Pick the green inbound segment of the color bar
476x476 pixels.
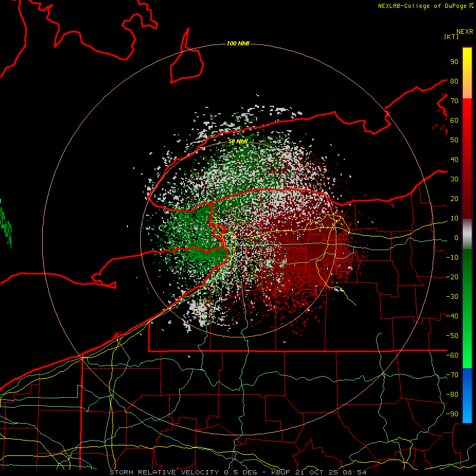pyautogui.click(x=467, y=308)
